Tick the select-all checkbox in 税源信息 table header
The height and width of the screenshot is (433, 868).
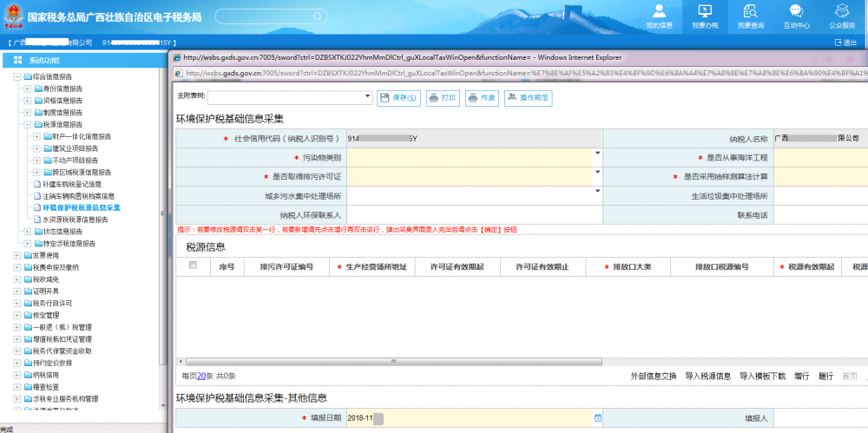coord(193,266)
